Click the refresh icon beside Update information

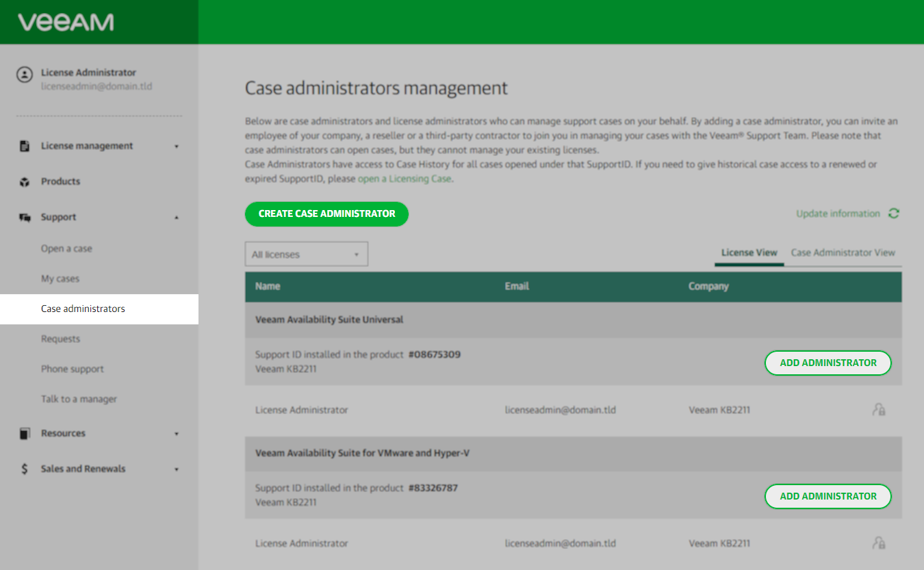point(893,213)
